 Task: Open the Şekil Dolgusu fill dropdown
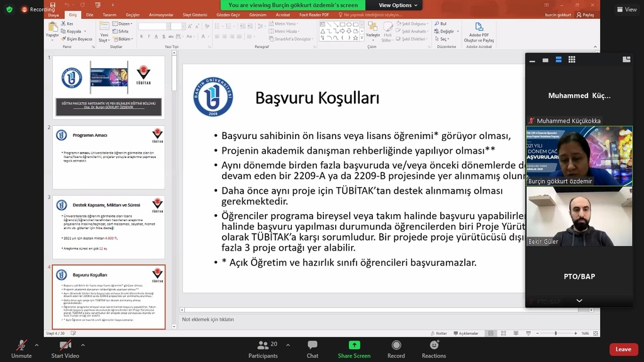[413, 24]
